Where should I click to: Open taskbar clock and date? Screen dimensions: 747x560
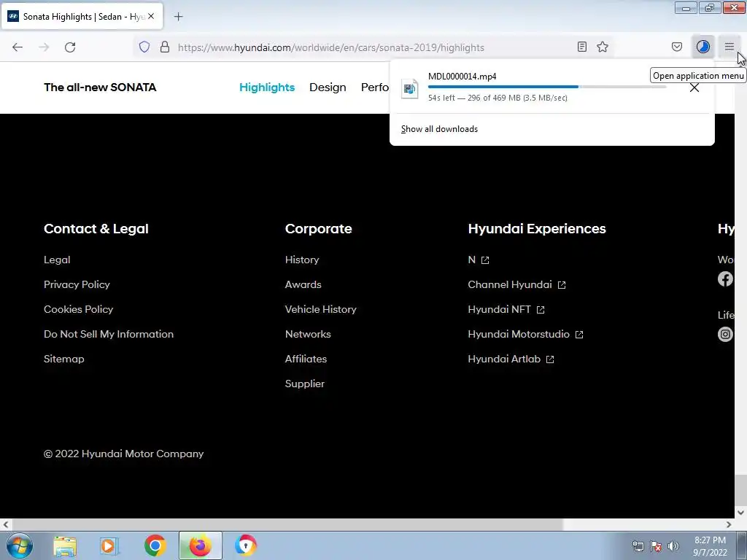(710, 546)
